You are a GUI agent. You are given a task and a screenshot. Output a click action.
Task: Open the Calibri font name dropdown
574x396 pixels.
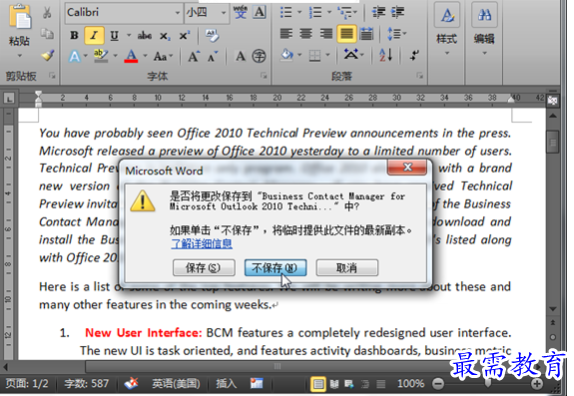tap(178, 12)
